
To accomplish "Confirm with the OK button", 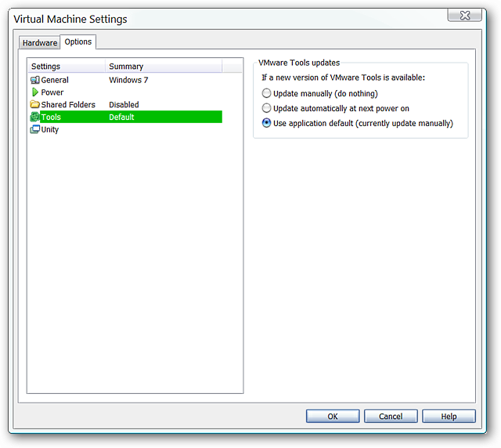I will [333, 416].
